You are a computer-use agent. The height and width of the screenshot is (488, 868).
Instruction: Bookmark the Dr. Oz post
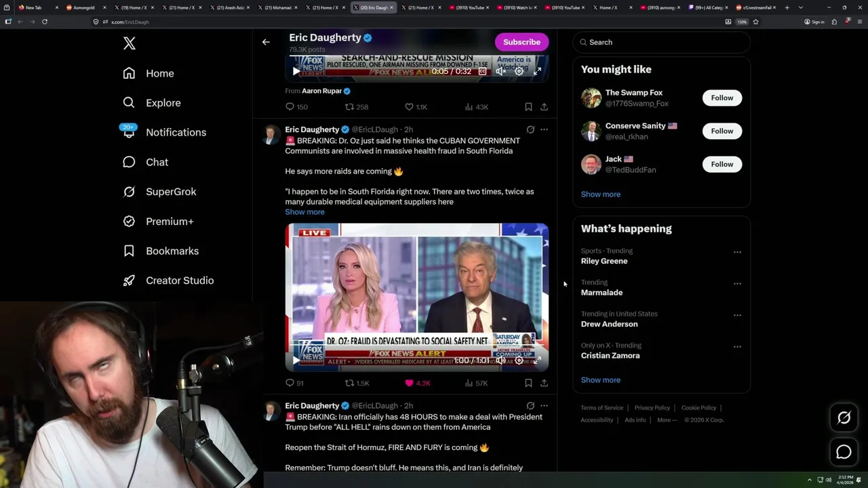[528, 383]
